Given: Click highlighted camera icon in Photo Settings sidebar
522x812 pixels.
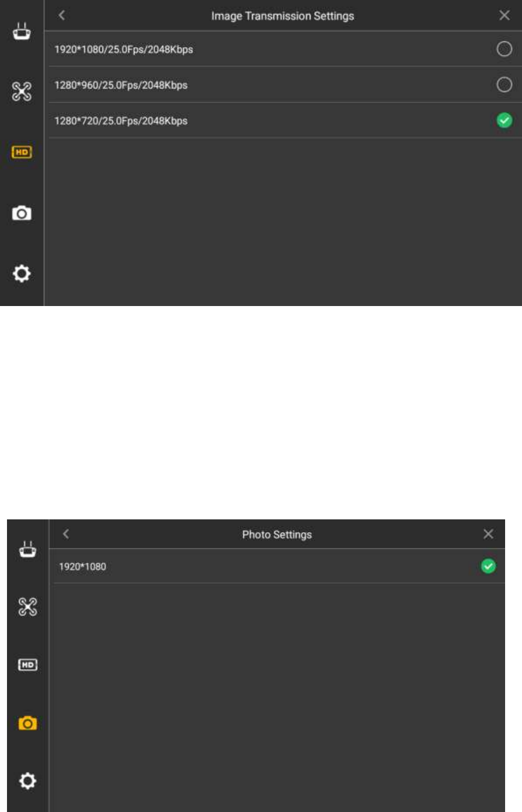Looking at the screenshot, I should point(28,723).
